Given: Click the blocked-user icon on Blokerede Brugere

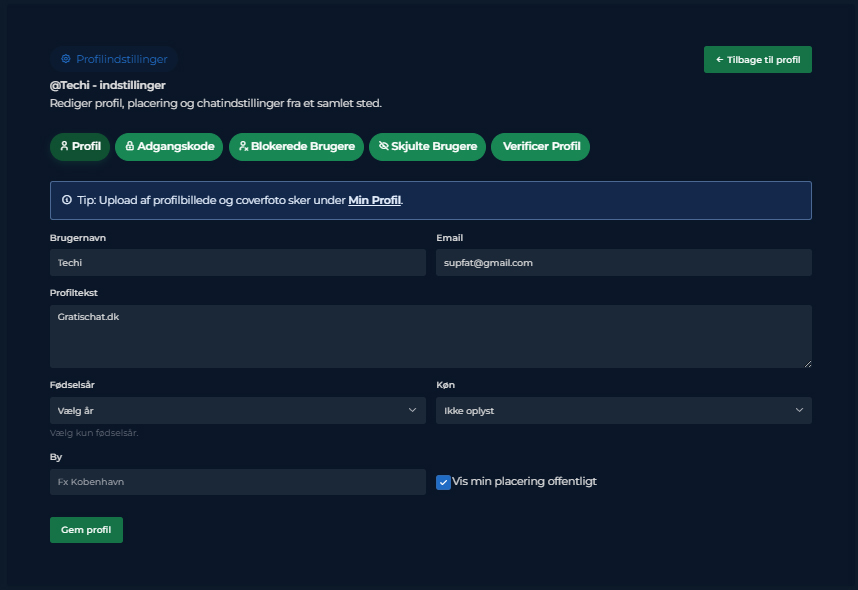Looking at the screenshot, I should [x=242, y=146].
